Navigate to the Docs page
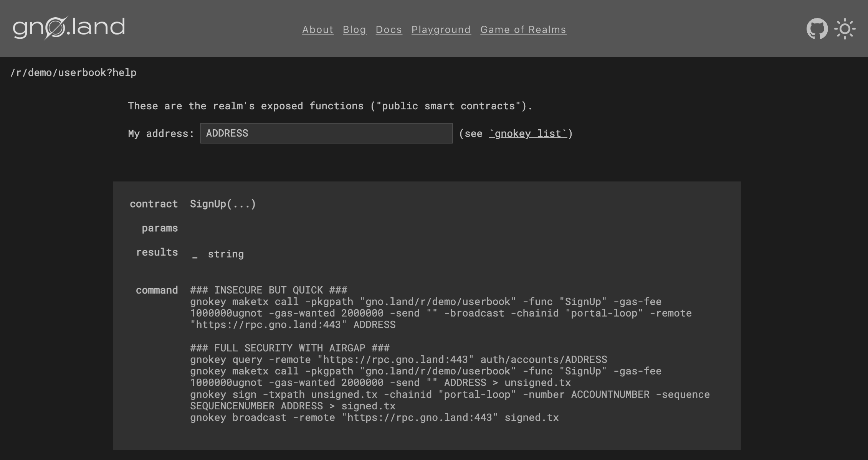Screen dimensions: 868x460 click(x=389, y=30)
